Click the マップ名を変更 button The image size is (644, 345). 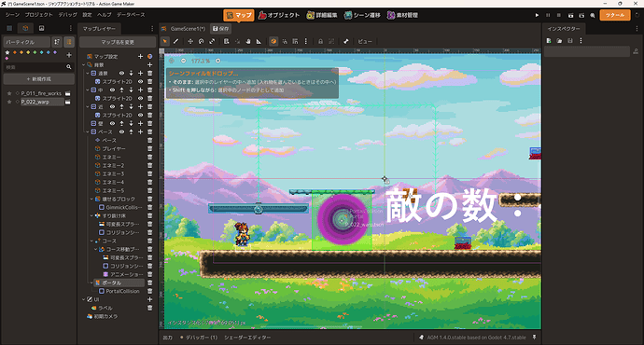coord(118,42)
